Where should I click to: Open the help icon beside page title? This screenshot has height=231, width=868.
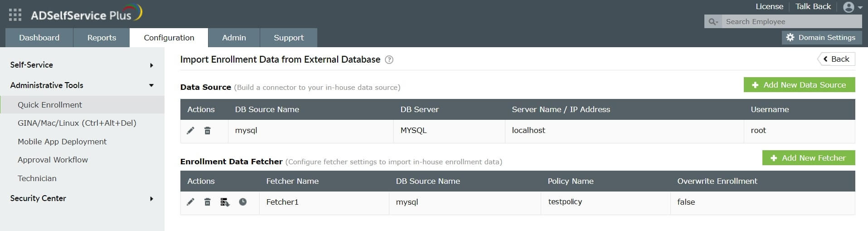coord(389,60)
